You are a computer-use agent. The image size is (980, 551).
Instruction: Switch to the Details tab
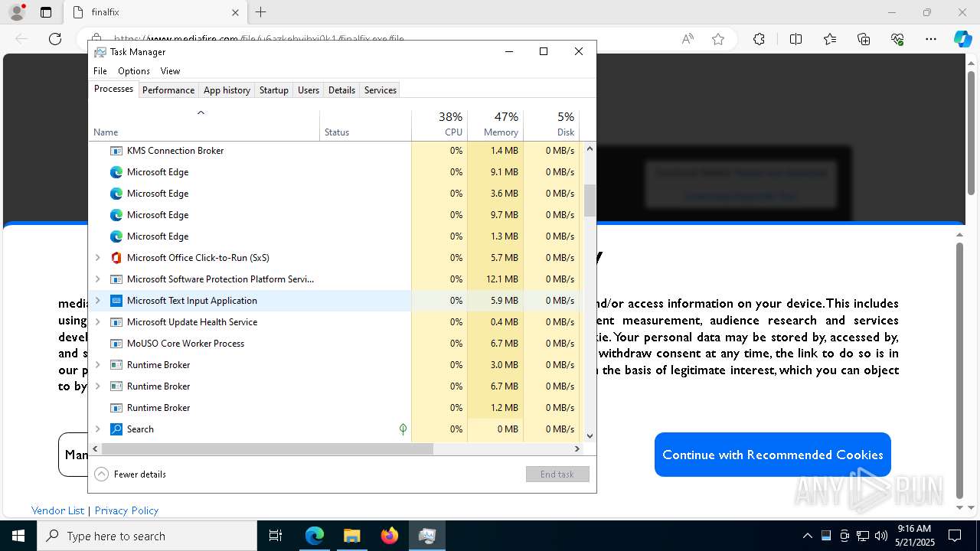click(x=341, y=90)
